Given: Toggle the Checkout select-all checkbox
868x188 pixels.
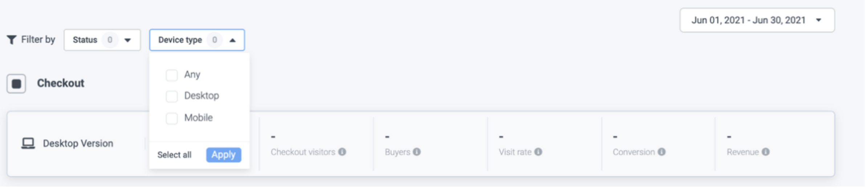Looking at the screenshot, I should coord(16,84).
